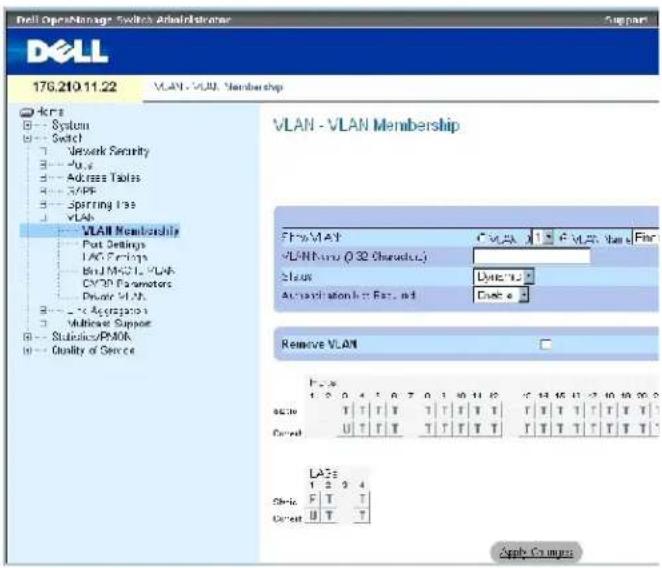662x568 pixels.
Task: Click the Remove VLAN label
Action: (319, 344)
